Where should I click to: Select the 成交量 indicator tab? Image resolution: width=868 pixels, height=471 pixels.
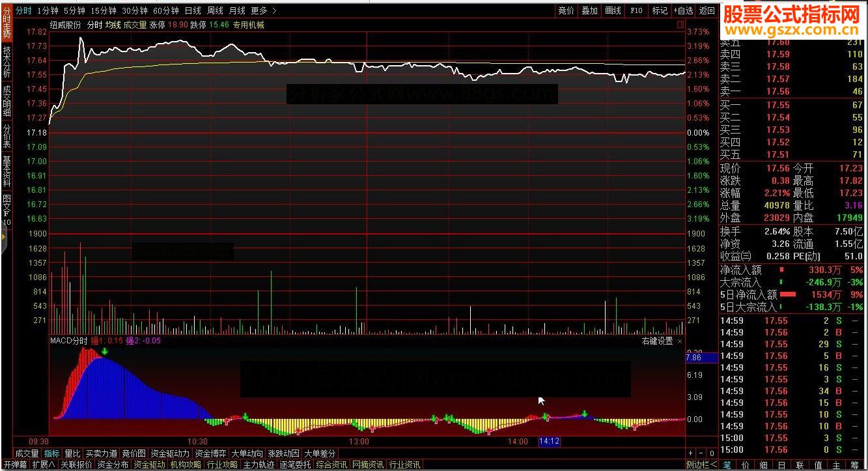27,453
